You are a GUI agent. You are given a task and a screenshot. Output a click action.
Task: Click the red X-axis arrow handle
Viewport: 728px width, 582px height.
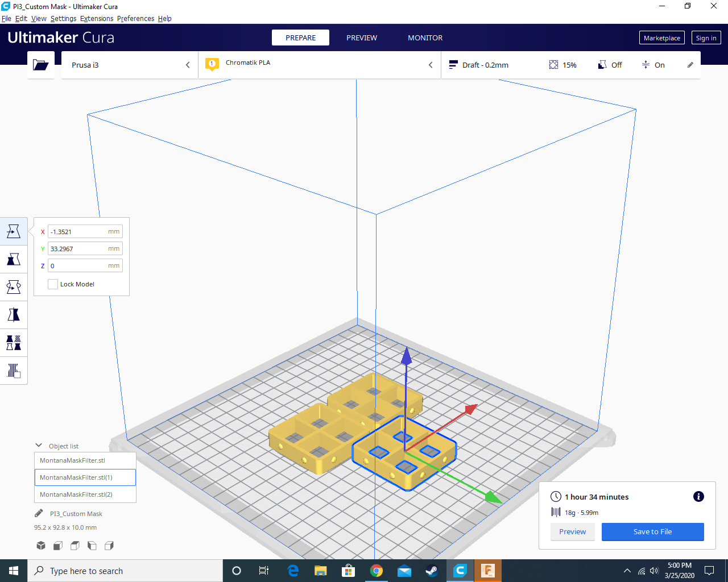point(470,409)
